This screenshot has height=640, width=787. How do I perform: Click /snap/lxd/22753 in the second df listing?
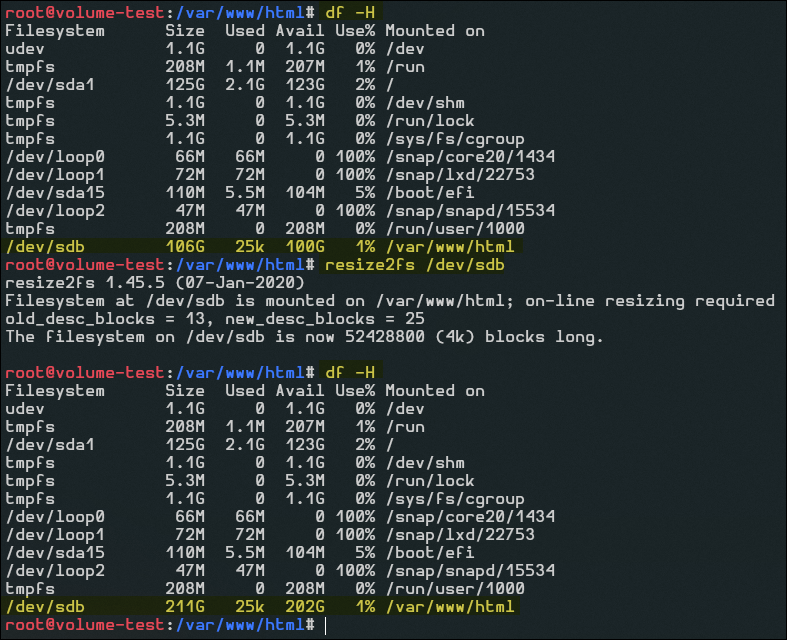[460, 535]
